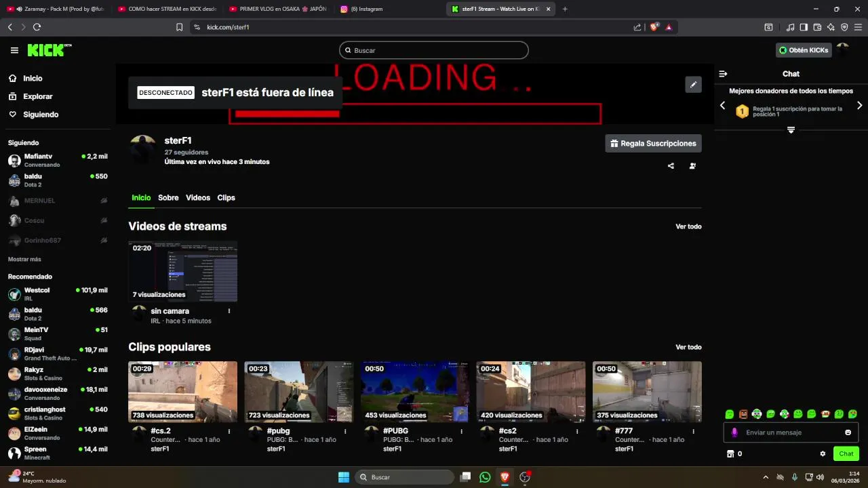Open Ver todo for Clips populares
This screenshot has width=868, height=488.
pos(688,347)
